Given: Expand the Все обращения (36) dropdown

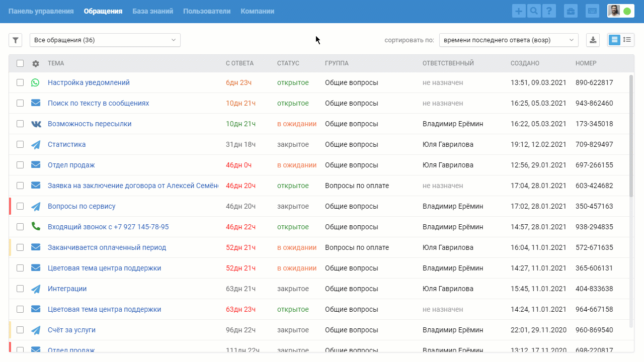Looking at the screenshot, I should point(105,40).
